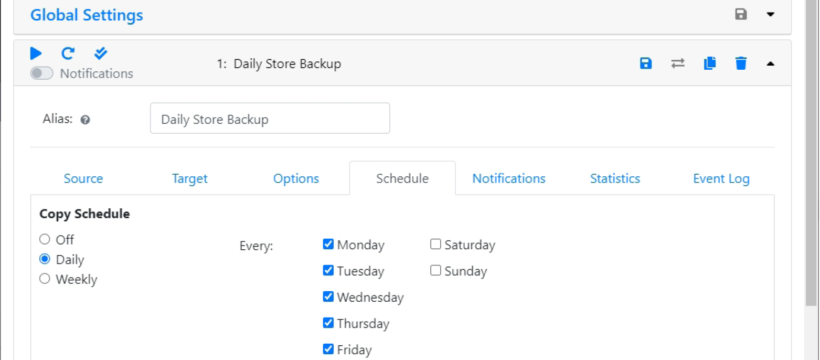Uncheck the Wednesday checkbox

[328, 297]
